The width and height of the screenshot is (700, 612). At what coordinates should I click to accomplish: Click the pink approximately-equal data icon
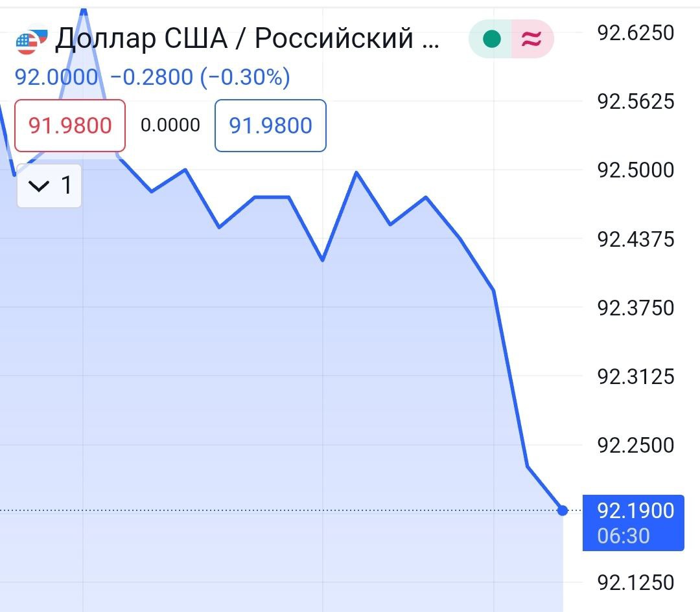click(x=531, y=40)
